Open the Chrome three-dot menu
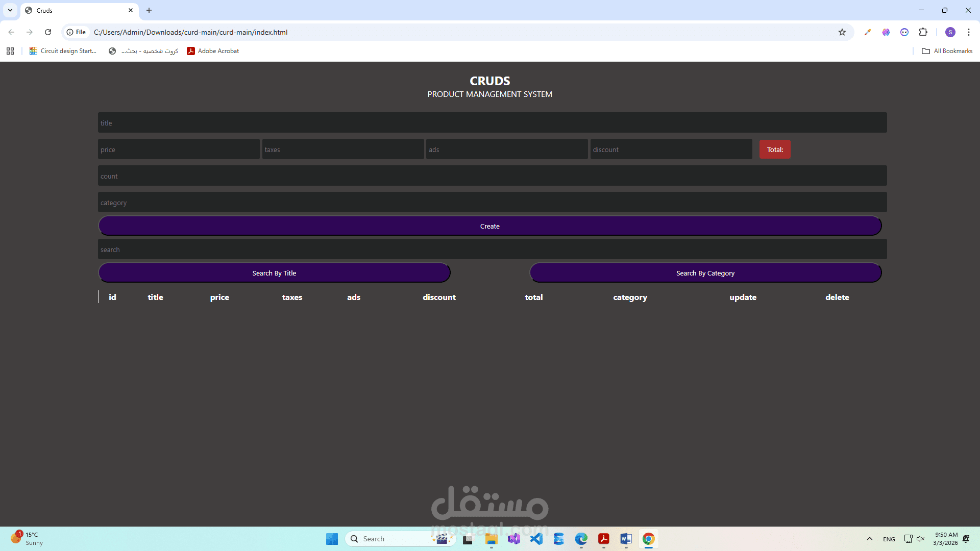The image size is (980, 551). 969,32
